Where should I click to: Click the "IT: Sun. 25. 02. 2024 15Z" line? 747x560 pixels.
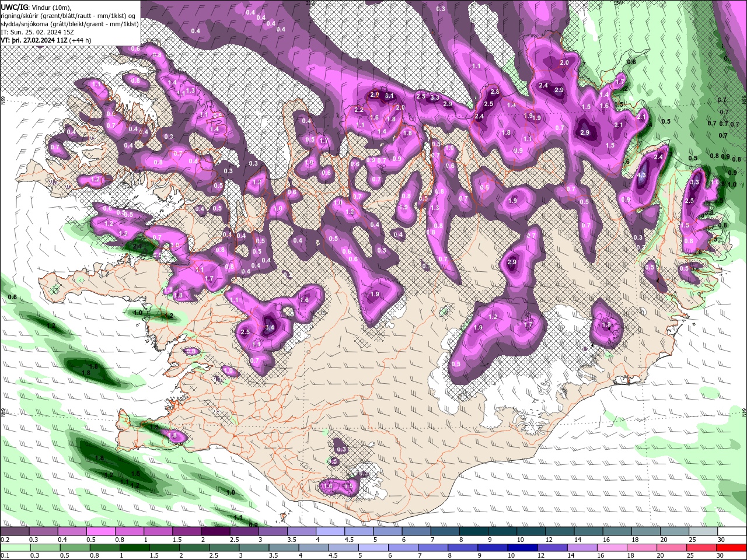(37, 32)
